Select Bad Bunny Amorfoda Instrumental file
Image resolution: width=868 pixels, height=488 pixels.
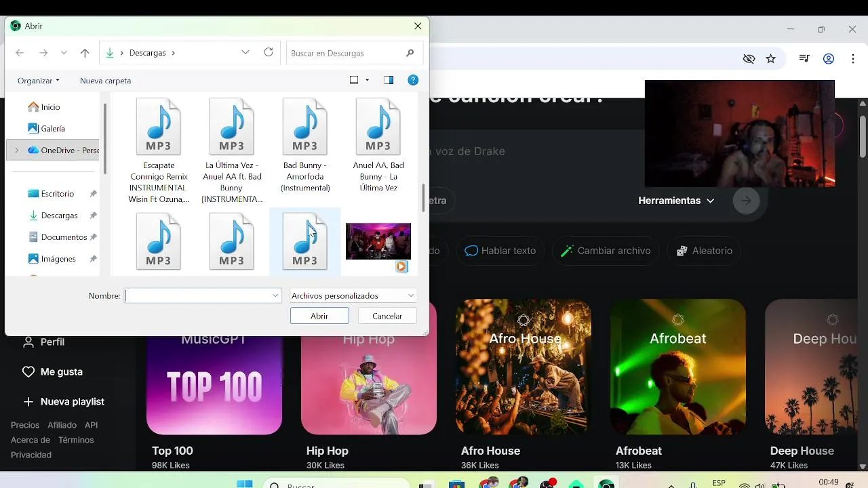(x=305, y=146)
